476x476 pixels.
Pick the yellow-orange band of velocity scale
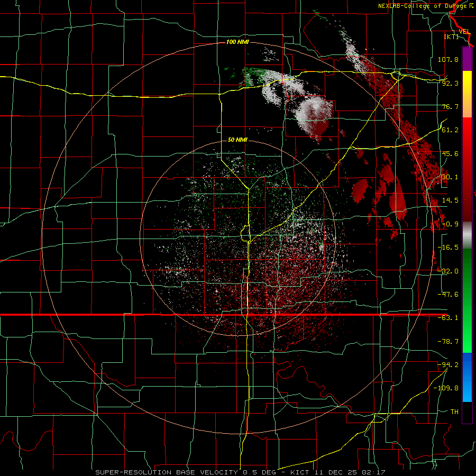click(x=467, y=95)
